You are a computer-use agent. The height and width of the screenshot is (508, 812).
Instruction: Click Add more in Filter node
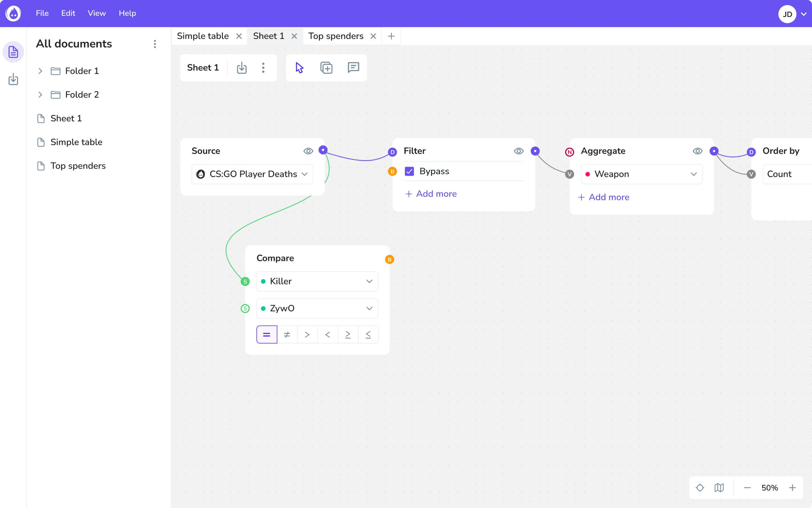[x=431, y=194]
